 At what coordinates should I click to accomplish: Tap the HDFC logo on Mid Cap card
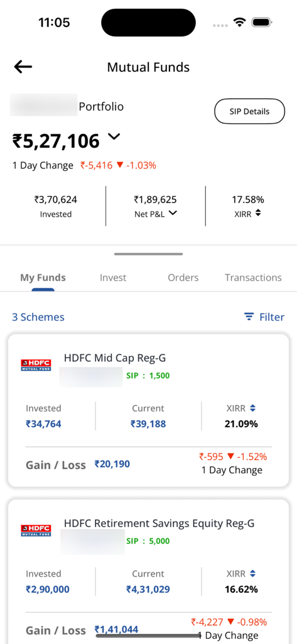tap(36, 365)
